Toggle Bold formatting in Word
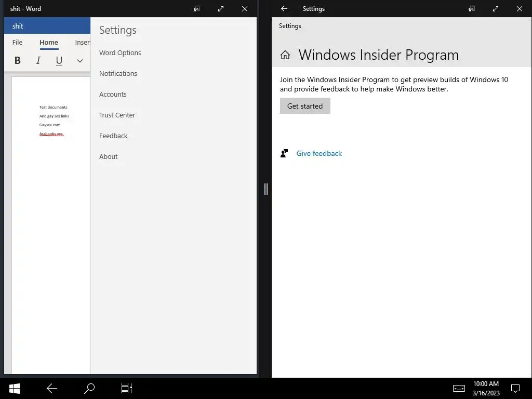This screenshot has width=532, height=399. (x=18, y=60)
